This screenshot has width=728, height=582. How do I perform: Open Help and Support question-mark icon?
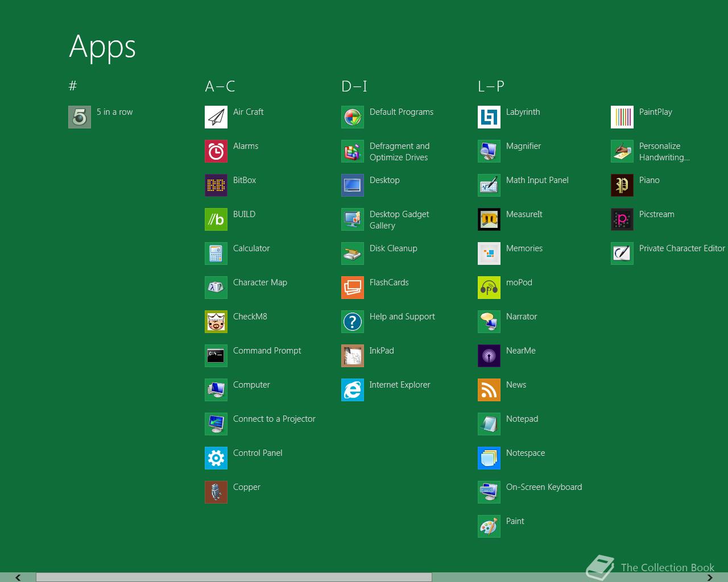tap(353, 322)
